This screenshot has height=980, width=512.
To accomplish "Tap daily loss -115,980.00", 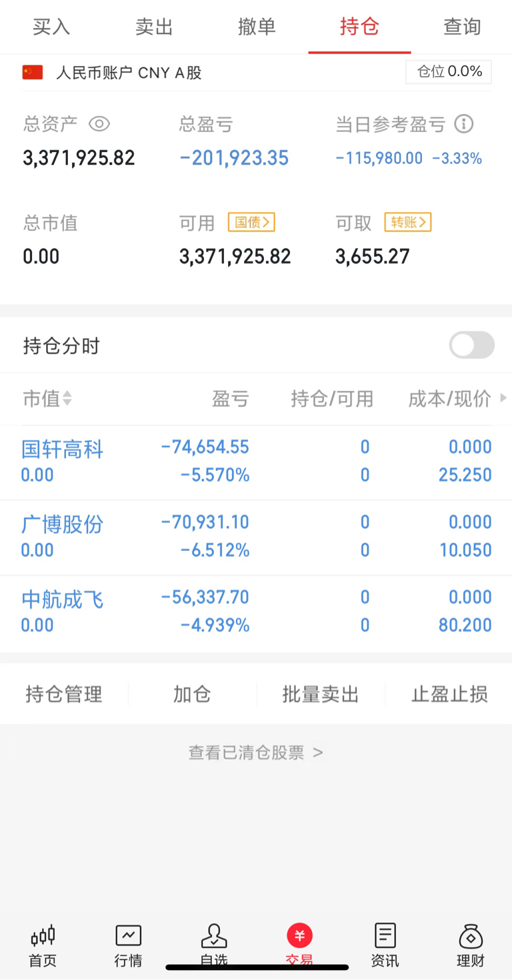I will pyautogui.click(x=379, y=158).
